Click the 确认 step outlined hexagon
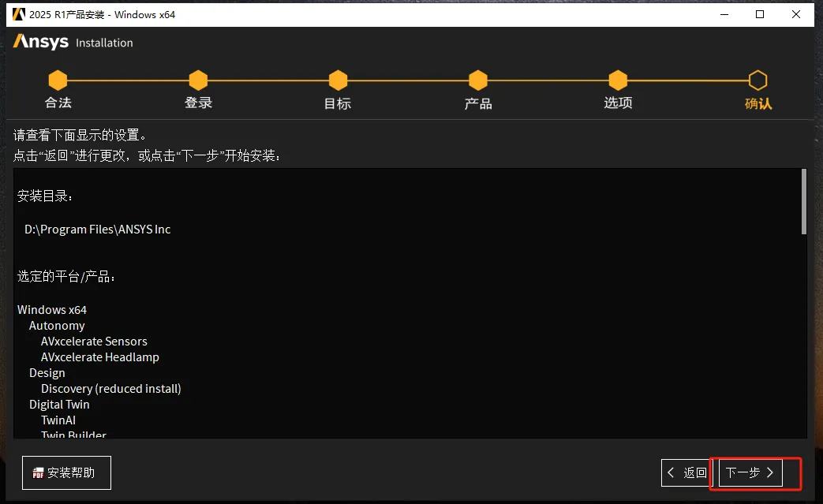The image size is (823, 504). click(758, 80)
